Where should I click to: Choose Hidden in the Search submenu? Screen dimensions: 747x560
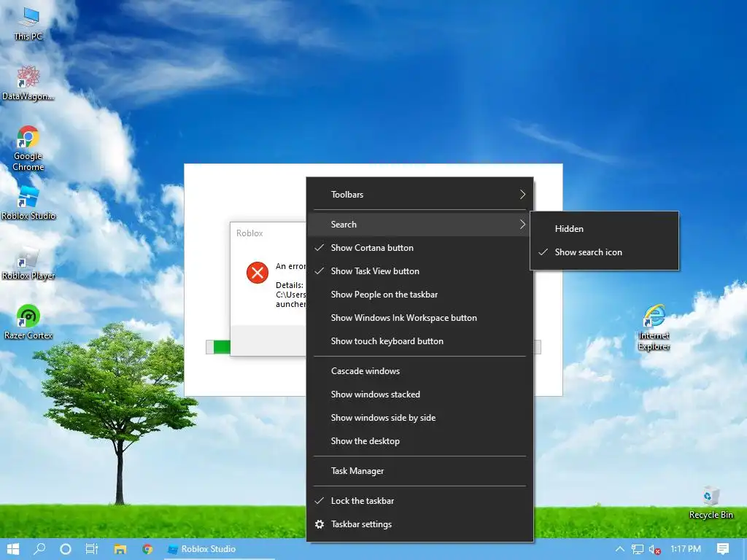pyautogui.click(x=604, y=228)
